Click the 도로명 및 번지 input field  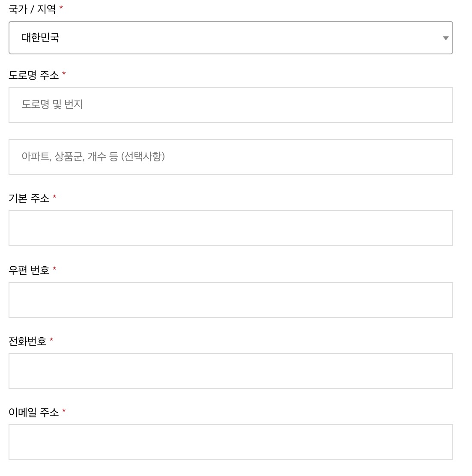pyautogui.click(x=230, y=105)
